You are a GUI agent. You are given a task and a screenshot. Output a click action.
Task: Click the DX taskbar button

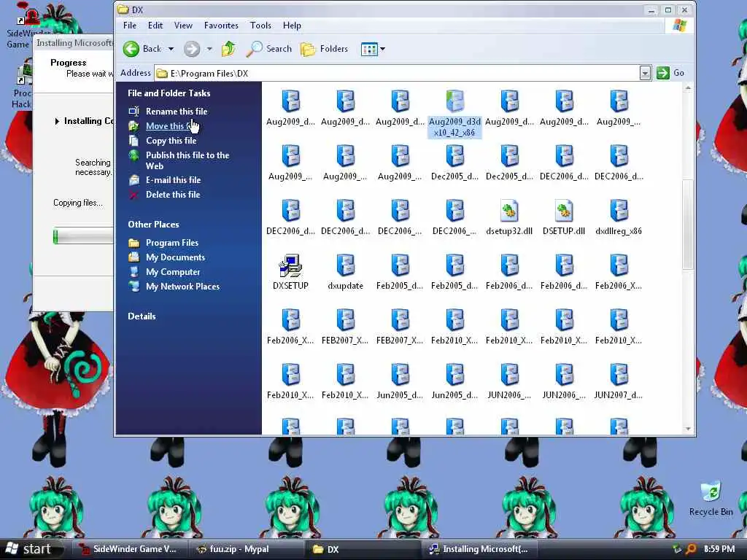pos(362,549)
